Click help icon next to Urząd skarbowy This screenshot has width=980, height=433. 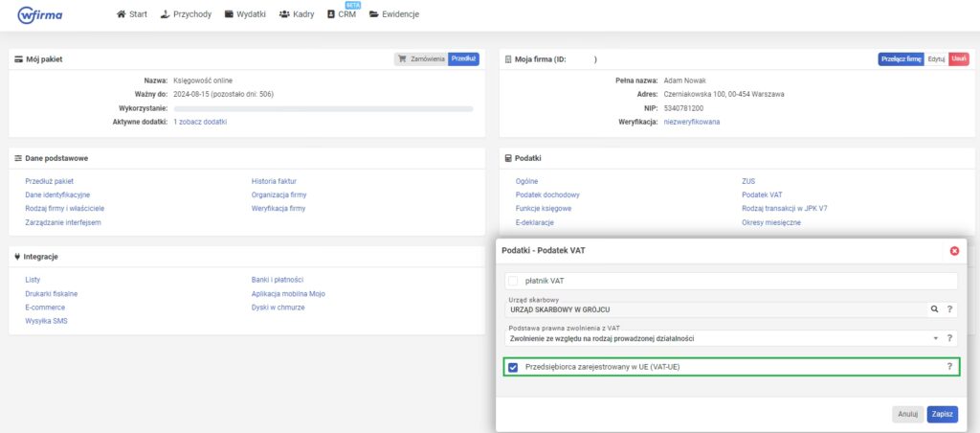coord(949,309)
